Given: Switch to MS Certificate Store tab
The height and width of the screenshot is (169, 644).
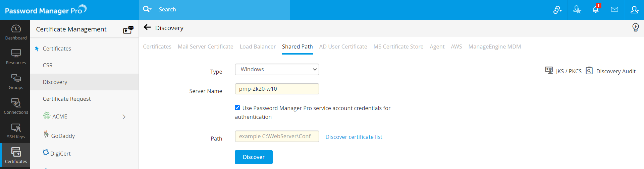Looking at the screenshot, I should coord(398,47).
